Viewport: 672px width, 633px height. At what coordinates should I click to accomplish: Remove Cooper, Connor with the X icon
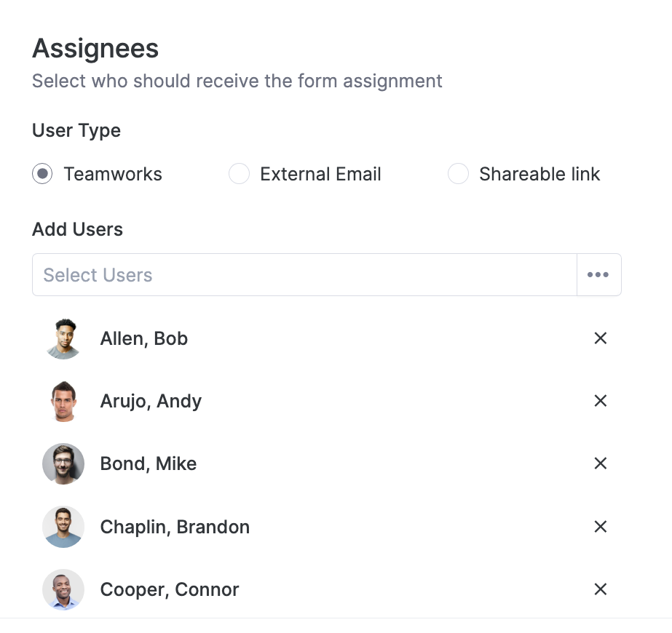tap(600, 589)
